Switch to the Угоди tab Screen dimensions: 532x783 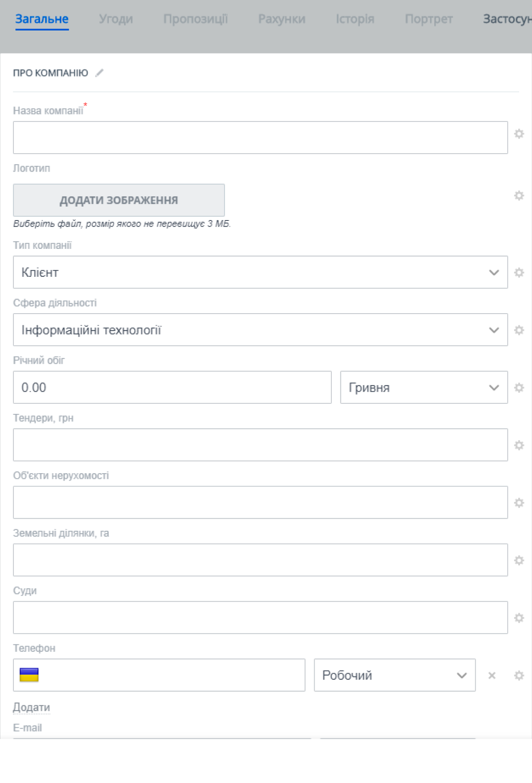click(x=116, y=19)
